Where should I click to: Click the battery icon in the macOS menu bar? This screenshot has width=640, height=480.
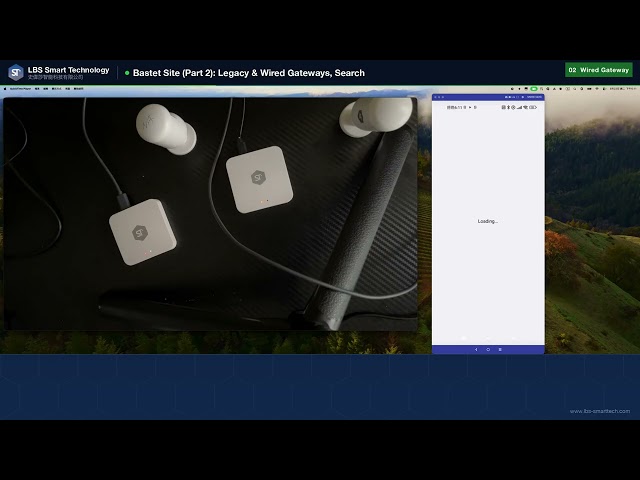point(589,89)
